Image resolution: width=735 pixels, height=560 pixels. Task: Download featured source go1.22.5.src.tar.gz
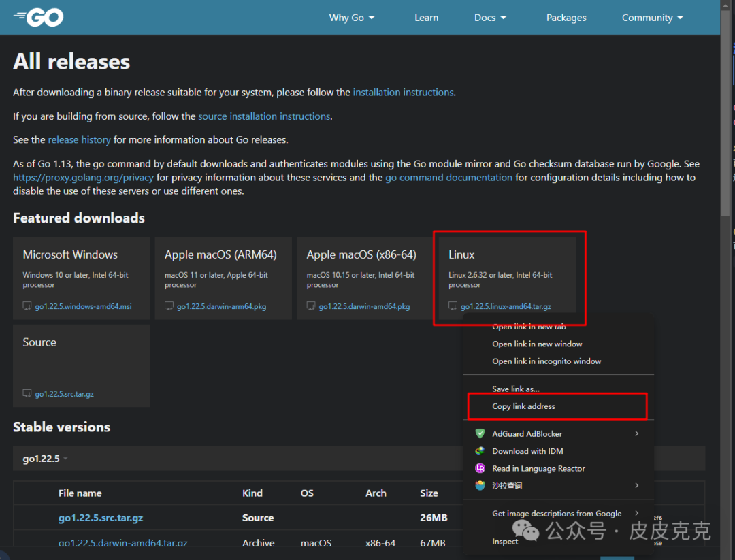tap(64, 394)
